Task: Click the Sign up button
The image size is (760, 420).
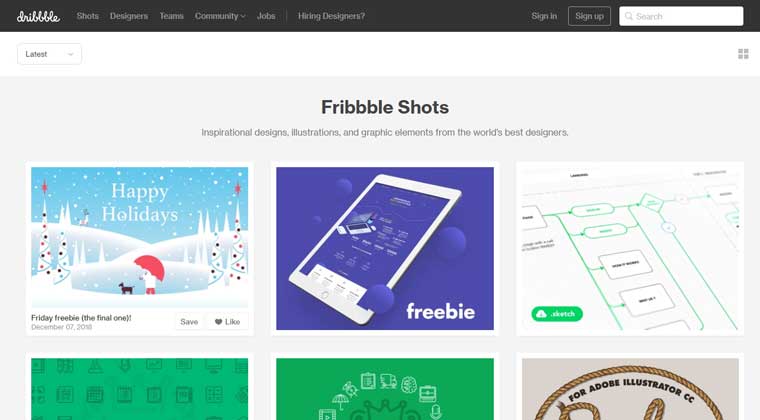Action: click(589, 16)
